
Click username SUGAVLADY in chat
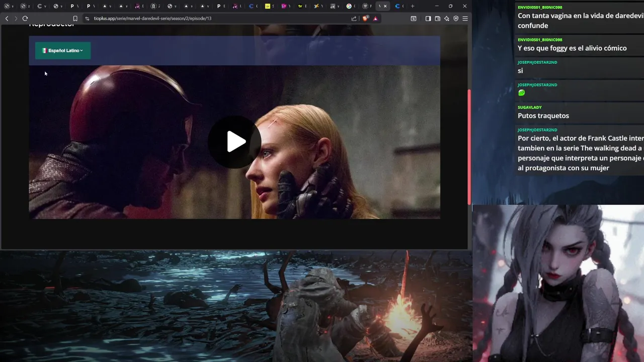pos(529,107)
